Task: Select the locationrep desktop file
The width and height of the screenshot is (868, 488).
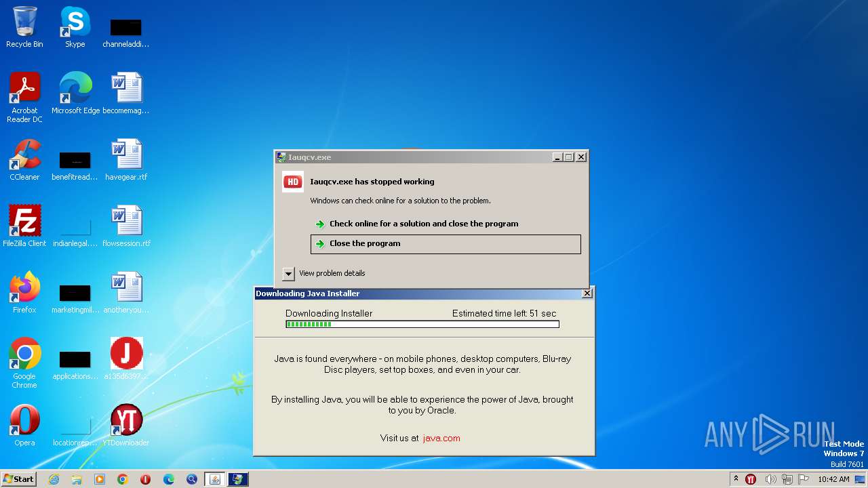Action: (75, 430)
